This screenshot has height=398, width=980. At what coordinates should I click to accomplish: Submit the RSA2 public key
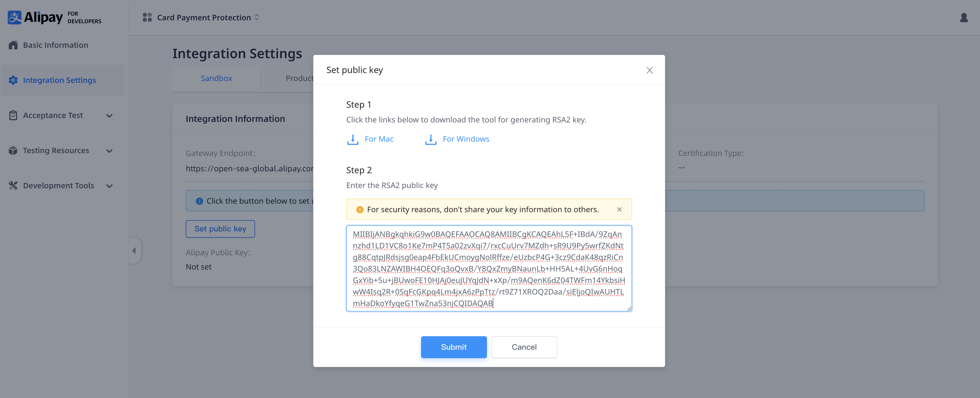coord(453,347)
